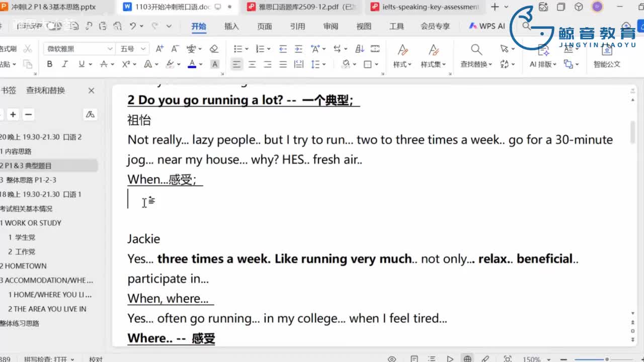644x362 pixels.
Task: Open the font name dropdown
Action: click(x=110, y=49)
